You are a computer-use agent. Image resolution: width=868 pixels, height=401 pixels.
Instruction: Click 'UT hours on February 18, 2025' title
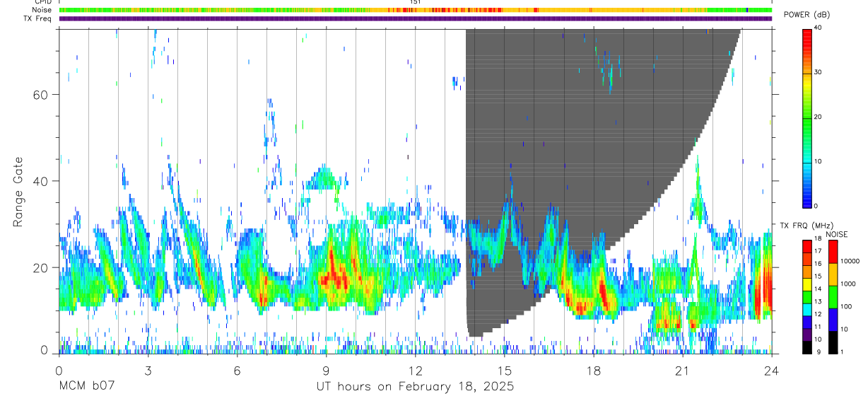tap(415, 387)
